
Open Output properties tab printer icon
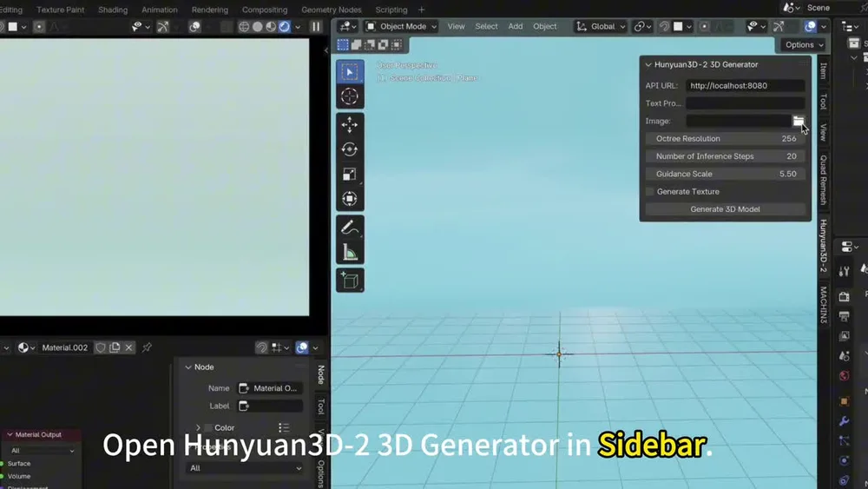pos(844,316)
